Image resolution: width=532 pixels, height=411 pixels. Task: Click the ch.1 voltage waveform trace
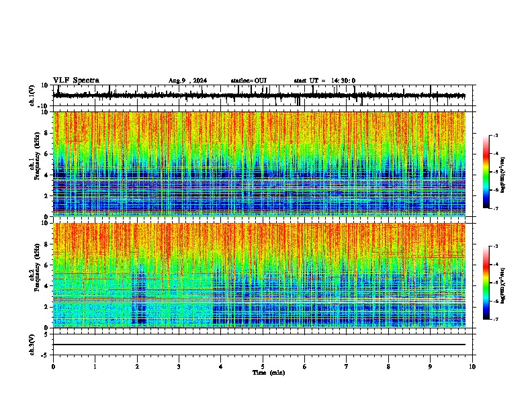[x=259, y=95]
